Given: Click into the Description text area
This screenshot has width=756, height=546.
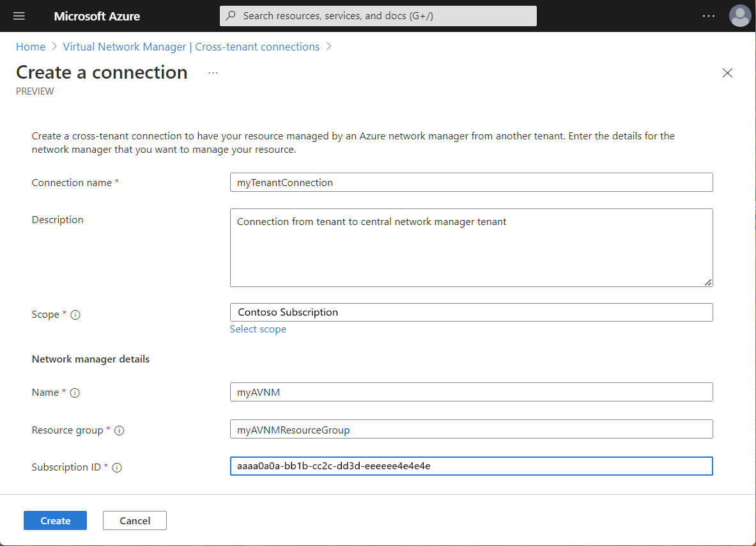Looking at the screenshot, I should pos(471,247).
